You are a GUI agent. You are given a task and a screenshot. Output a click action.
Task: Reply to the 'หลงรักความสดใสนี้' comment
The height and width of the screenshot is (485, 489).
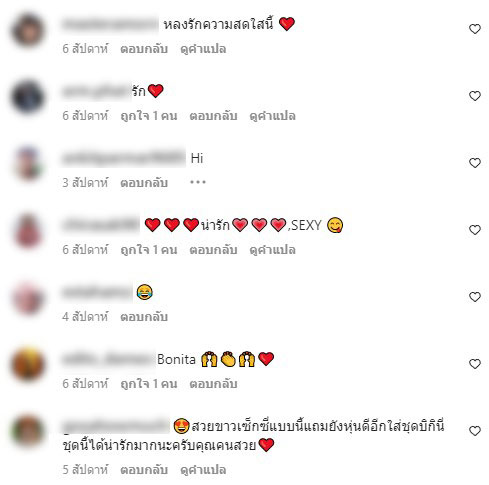pyautogui.click(x=144, y=49)
